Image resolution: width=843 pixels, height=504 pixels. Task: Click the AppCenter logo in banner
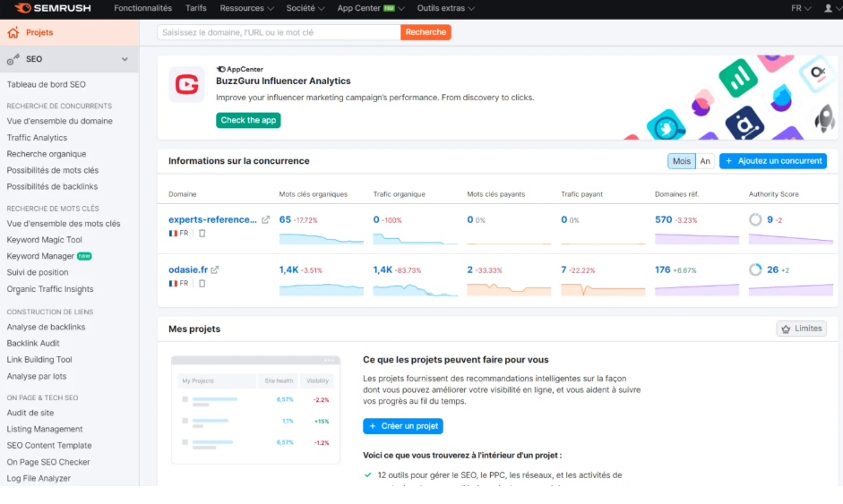(240, 69)
